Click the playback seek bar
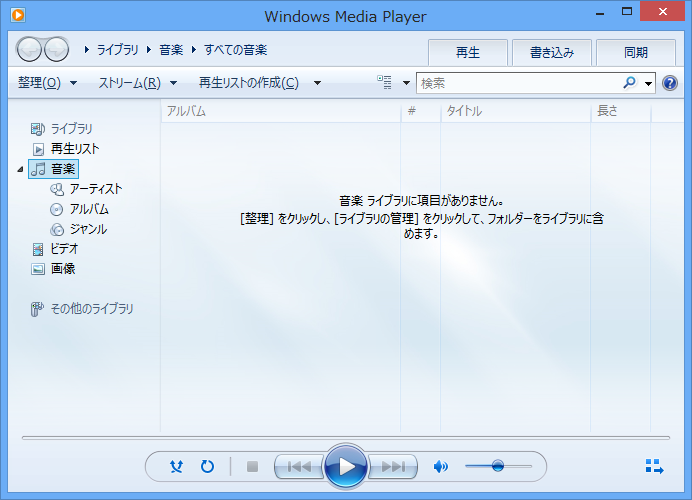This screenshot has height=500, width=692. coord(346,438)
